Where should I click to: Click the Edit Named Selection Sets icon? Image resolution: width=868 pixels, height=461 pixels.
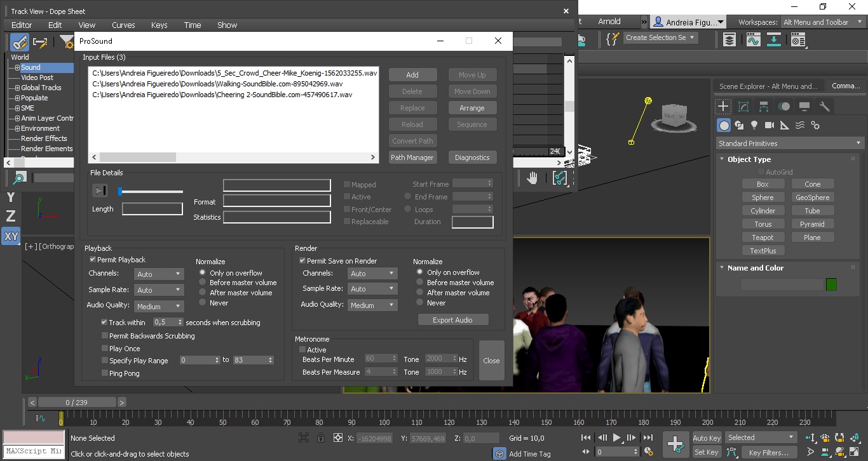[613, 39]
